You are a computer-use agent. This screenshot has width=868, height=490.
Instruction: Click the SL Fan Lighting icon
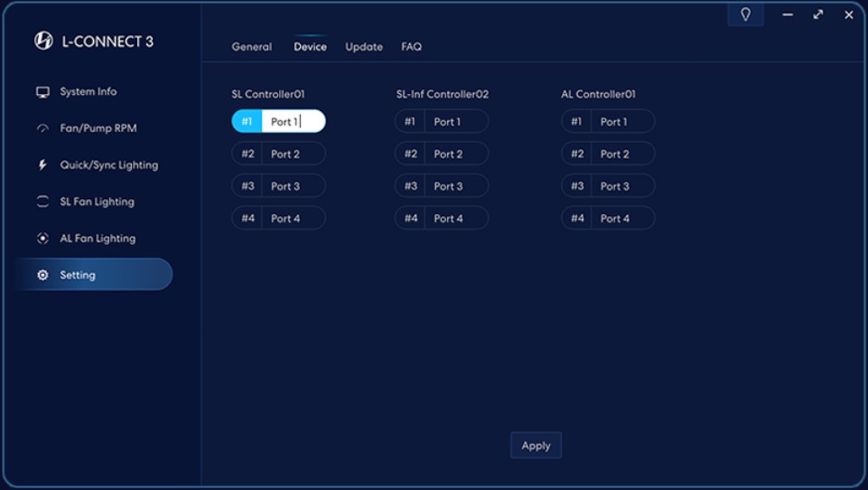[42, 202]
